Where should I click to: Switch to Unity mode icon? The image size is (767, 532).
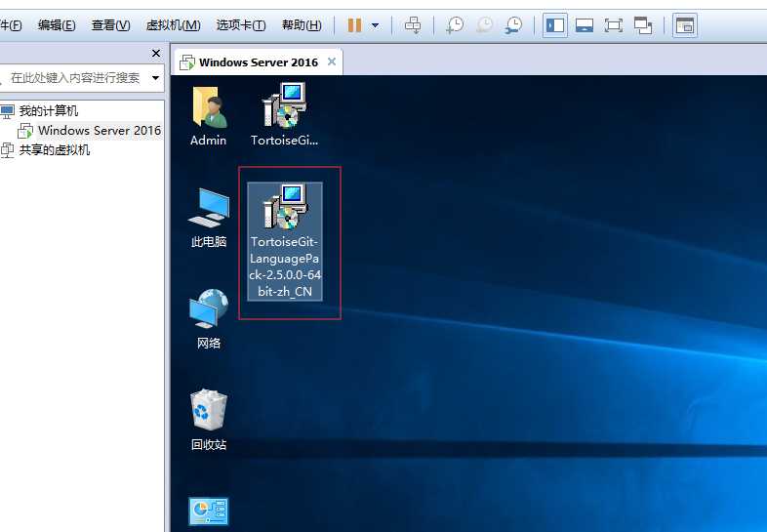click(643, 25)
